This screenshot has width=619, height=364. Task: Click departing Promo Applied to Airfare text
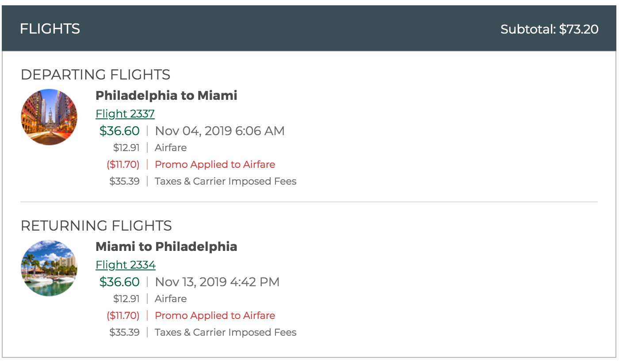coord(215,164)
